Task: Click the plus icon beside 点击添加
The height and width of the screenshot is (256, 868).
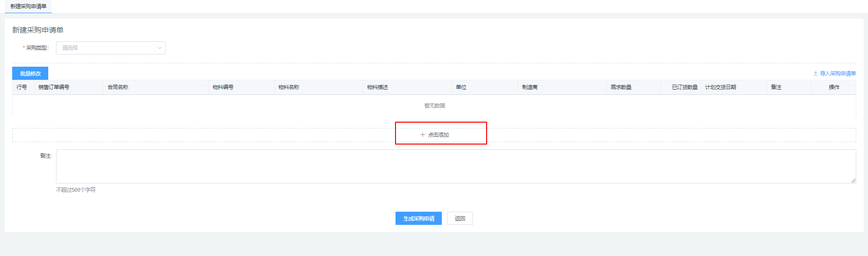Action: tap(422, 135)
